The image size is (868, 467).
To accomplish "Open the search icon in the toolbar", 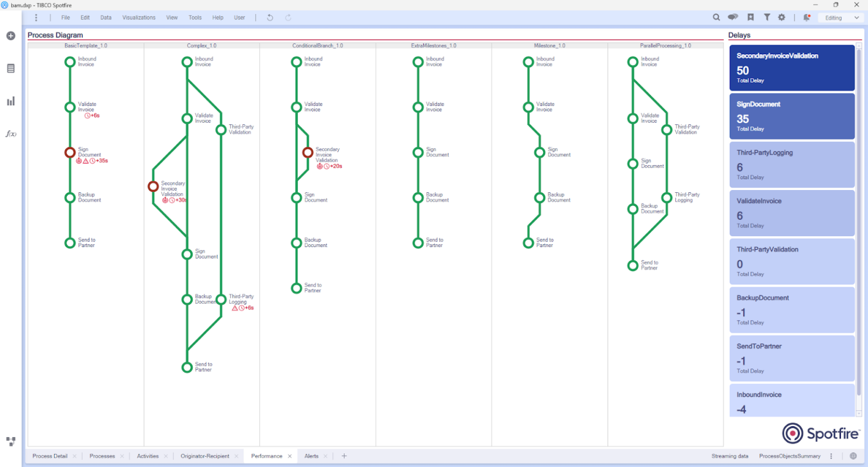I will (x=717, y=18).
